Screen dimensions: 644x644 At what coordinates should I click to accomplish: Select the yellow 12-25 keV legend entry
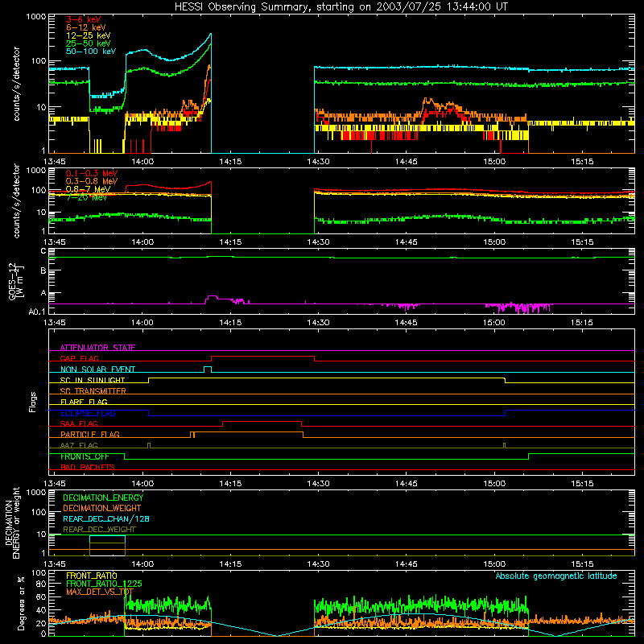[x=88, y=35]
